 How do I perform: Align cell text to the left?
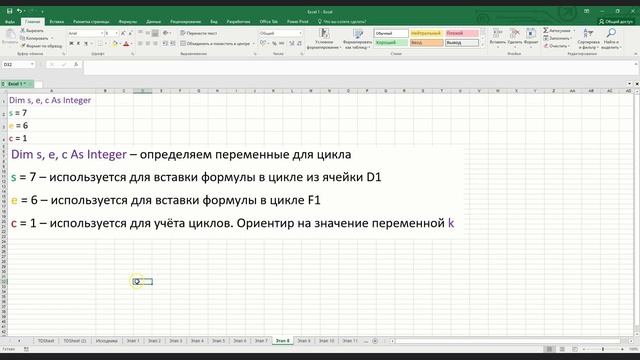[x=140, y=43]
